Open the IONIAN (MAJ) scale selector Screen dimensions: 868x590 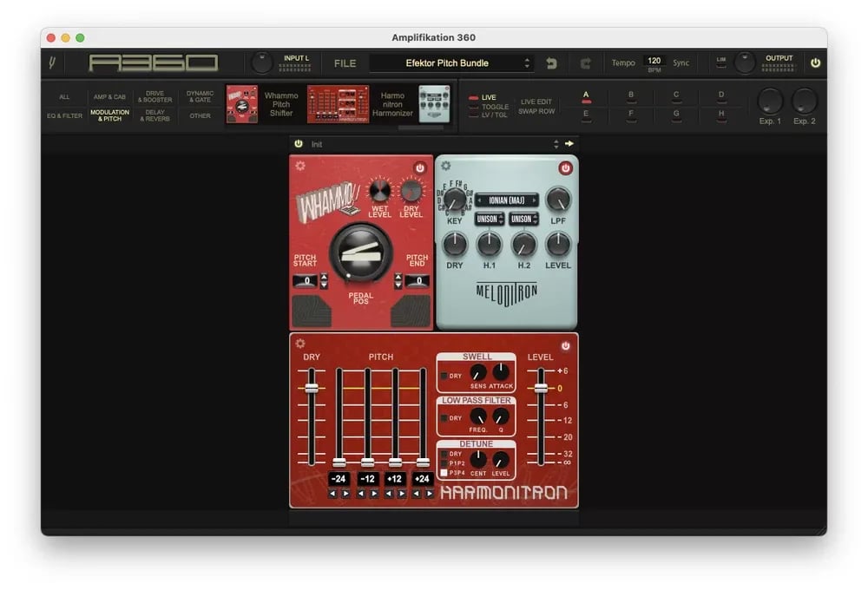(x=507, y=200)
